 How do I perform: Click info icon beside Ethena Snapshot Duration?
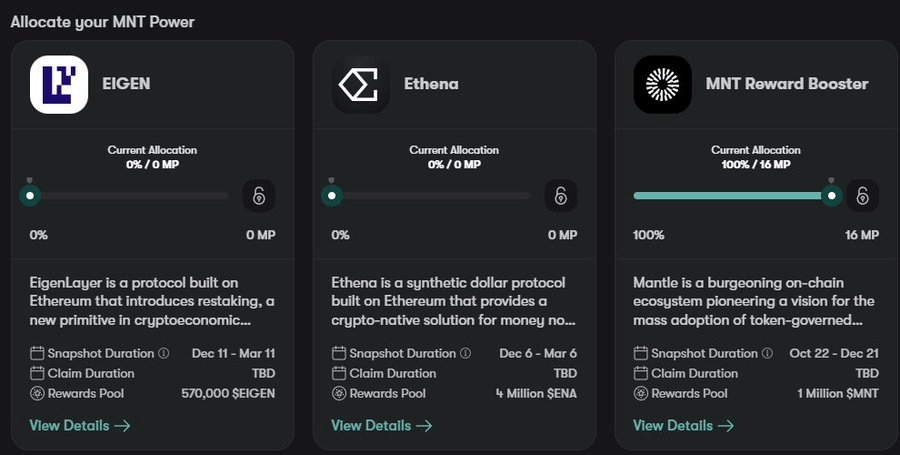coord(466,353)
